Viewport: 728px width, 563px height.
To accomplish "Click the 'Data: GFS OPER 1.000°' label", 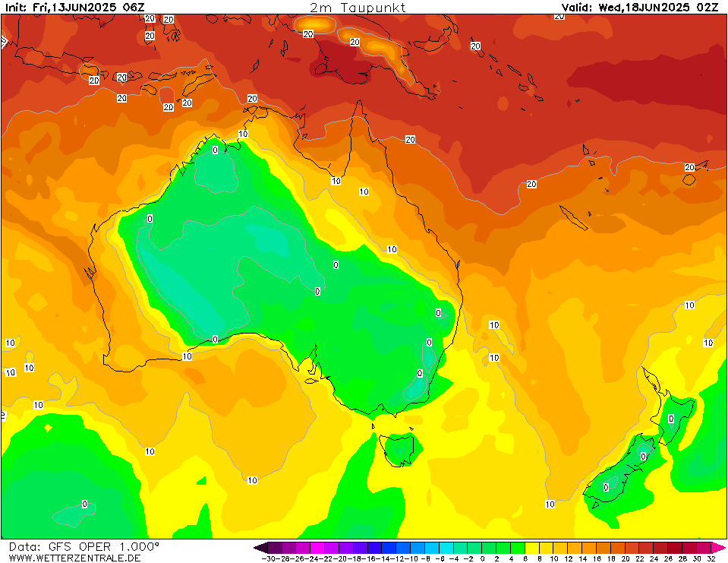I will coord(84,547).
